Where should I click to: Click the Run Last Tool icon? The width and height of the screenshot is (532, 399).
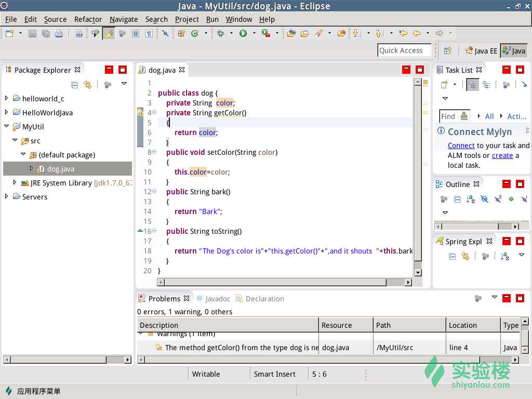tap(265, 33)
